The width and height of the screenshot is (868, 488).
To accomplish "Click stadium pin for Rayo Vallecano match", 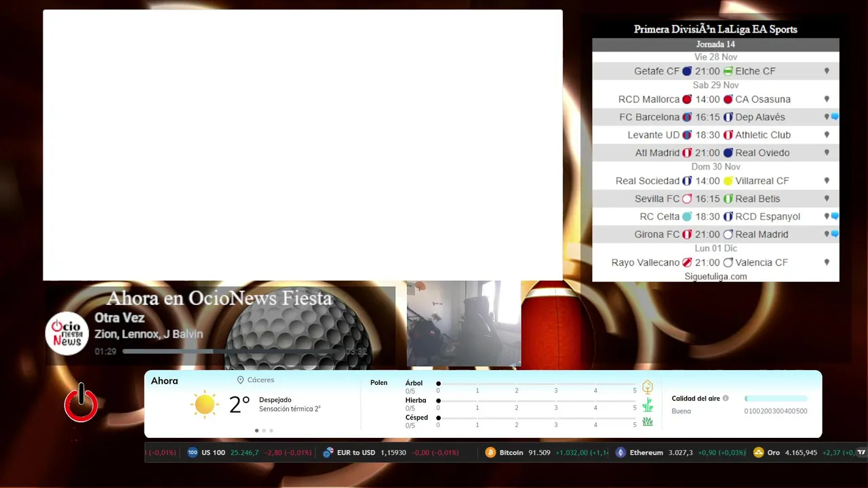I will pyautogui.click(x=827, y=262).
